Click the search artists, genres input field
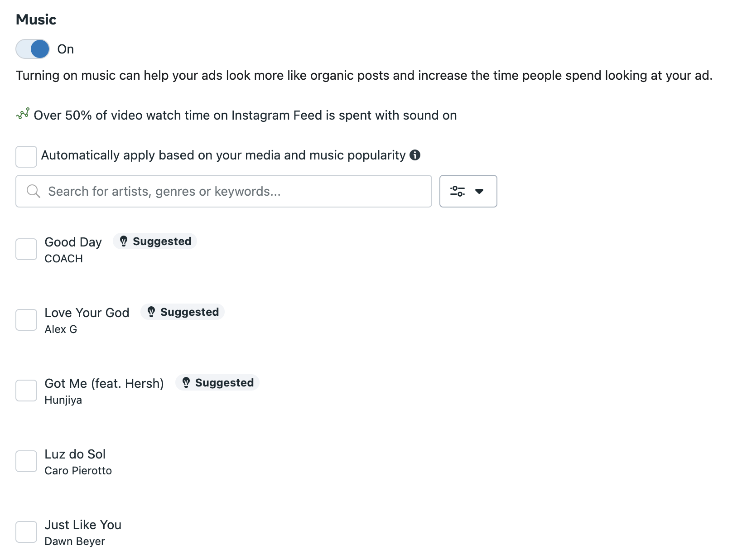This screenshot has height=560, width=742. (224, 191)
